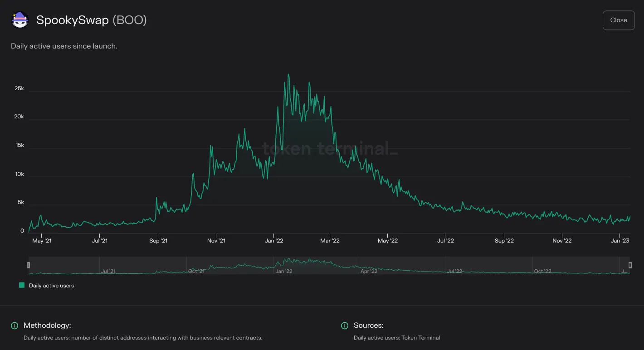Click the SpookySwap ghost logo icon
Viewport: 644px width, 350px height.
coord(20,20)
